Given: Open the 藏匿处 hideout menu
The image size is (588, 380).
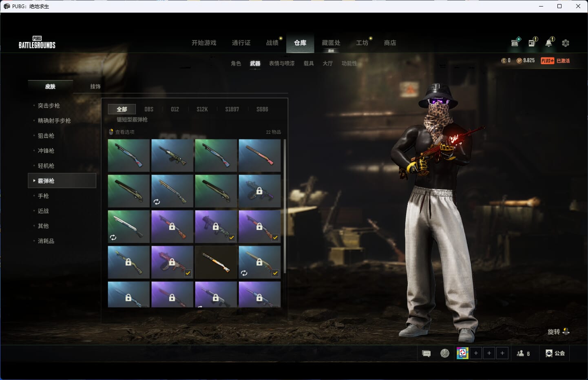Looking at the screenshot, I should click(331, 43).
